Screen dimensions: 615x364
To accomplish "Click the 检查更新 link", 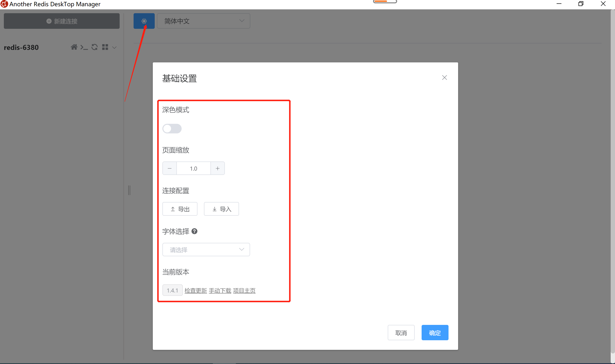I will pos(196,291).
